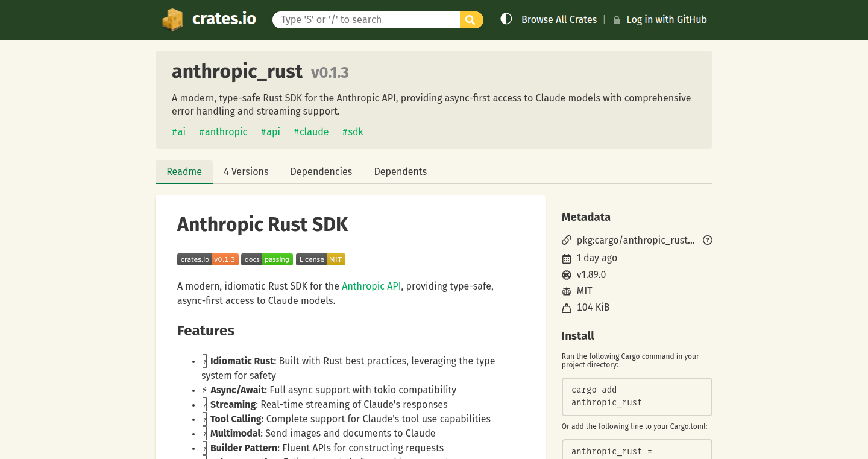This screenshot has height=459, width=868.
Task: Open the #api keyword
Action: tap(270, 131)
